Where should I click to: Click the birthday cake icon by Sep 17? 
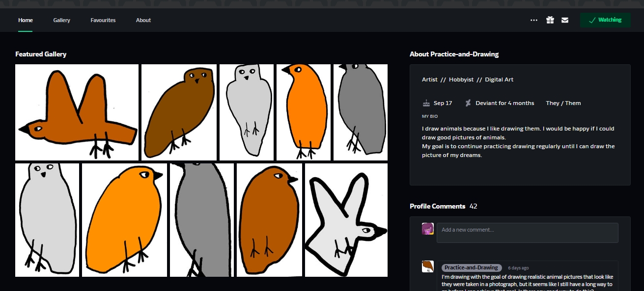[x=426, y=103]
